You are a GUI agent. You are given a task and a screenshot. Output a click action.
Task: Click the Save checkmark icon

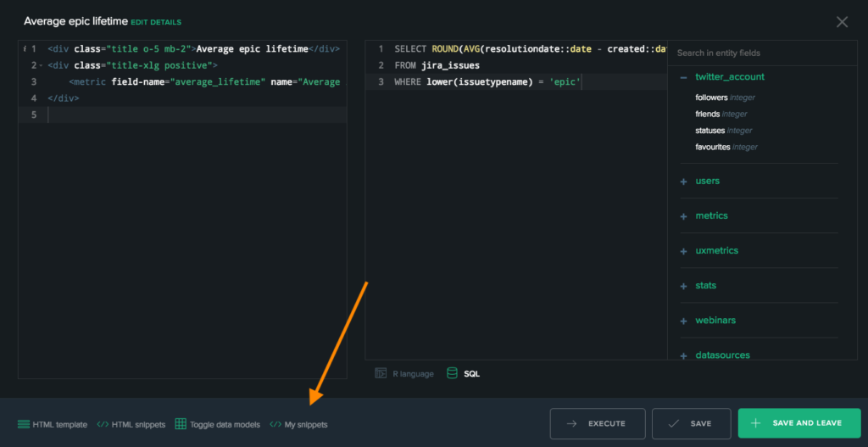coord(674,424)
